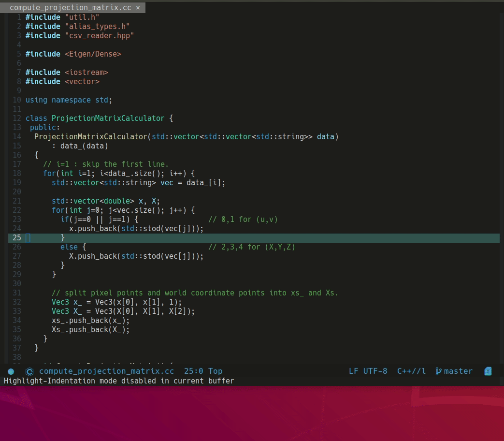Screen dimensions: 504x441
Task: Click the constructor name on line 14
Action: tap(91, 137)
